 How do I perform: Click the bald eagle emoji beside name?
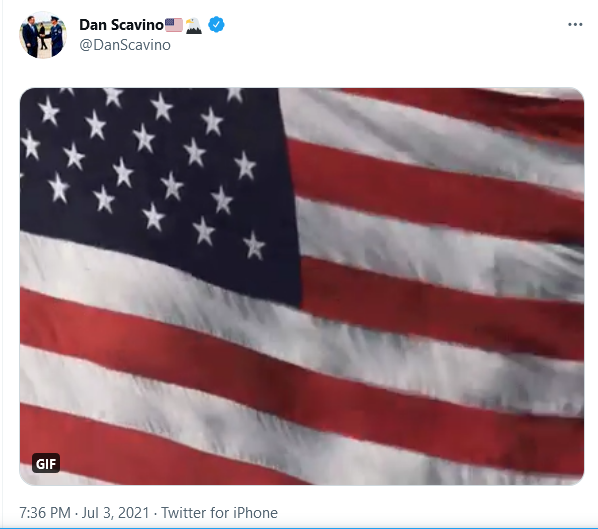[194, 26]
